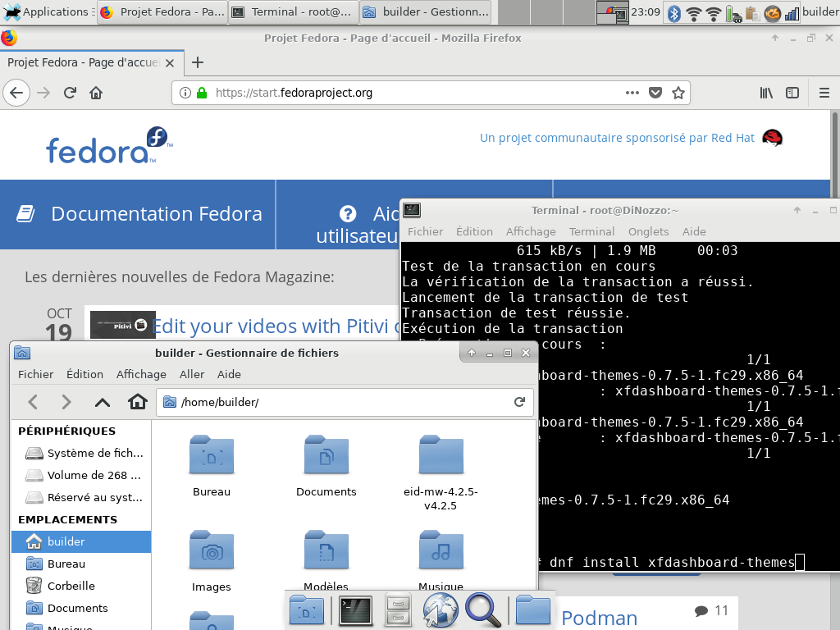840x630 pixels.
Task: Open Affichage menu in Terminal window
Action: [x=531, y=231]
